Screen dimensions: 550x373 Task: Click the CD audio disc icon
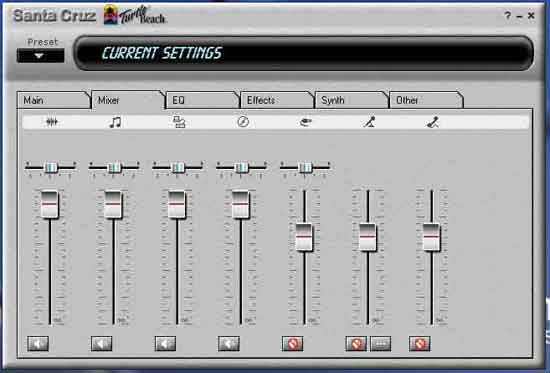(x=243, y=122)
